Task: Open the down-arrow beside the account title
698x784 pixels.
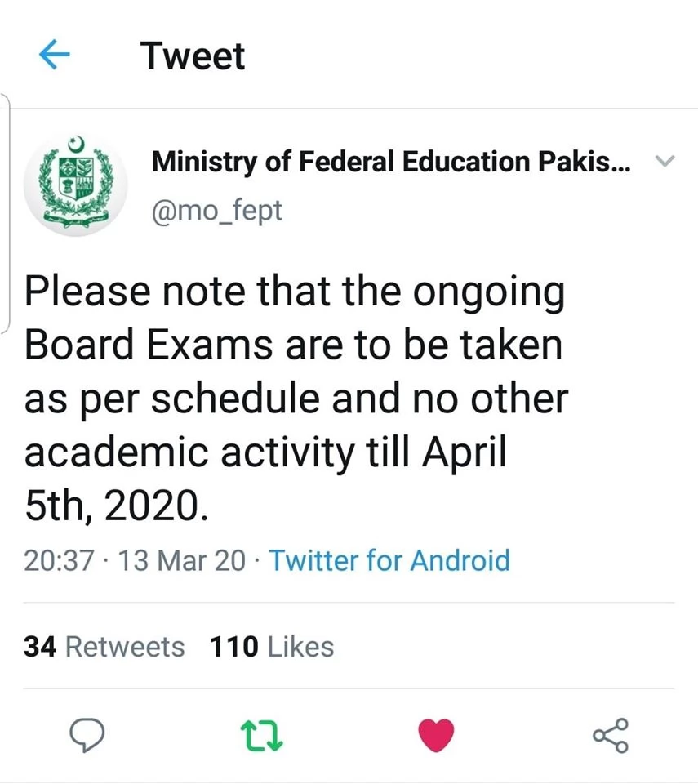Action: click(667, 161)
